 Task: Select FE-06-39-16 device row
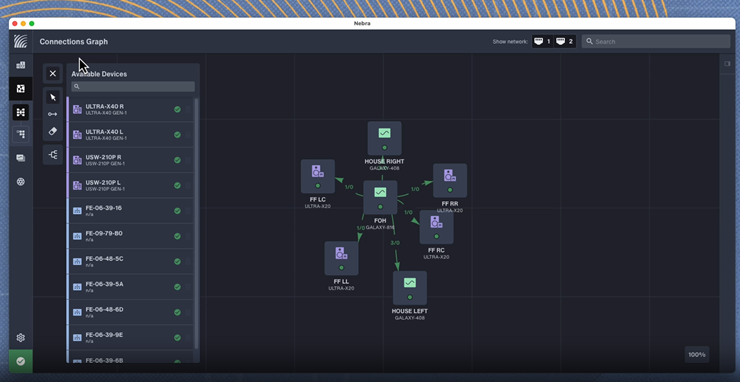coord(131,211)
